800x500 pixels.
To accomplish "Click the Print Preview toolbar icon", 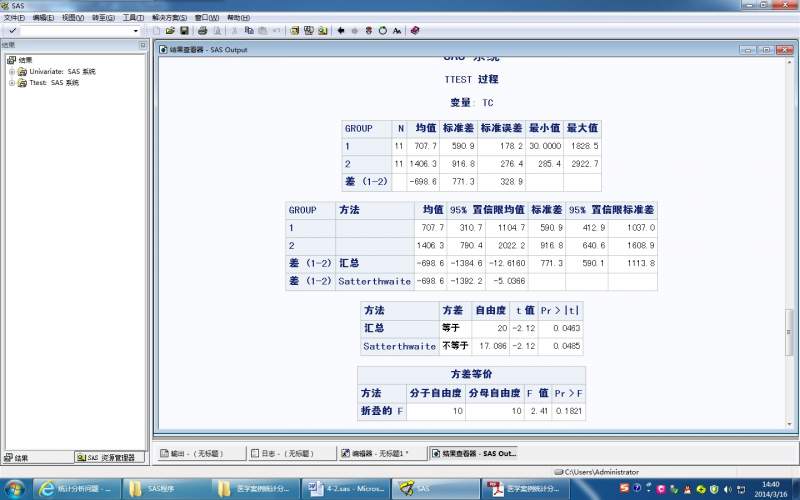I will tap(217, 31).
